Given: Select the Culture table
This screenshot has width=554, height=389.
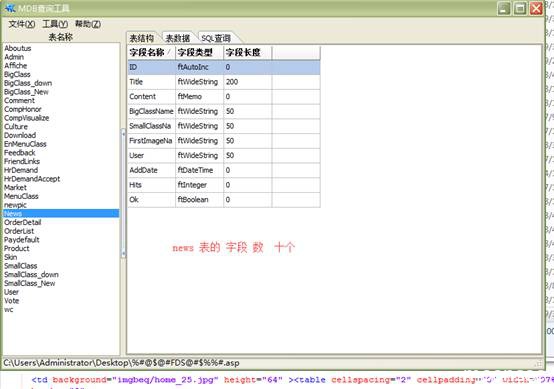Looking at the screenshot, I should pyautogui.click(x=16, y=126).
